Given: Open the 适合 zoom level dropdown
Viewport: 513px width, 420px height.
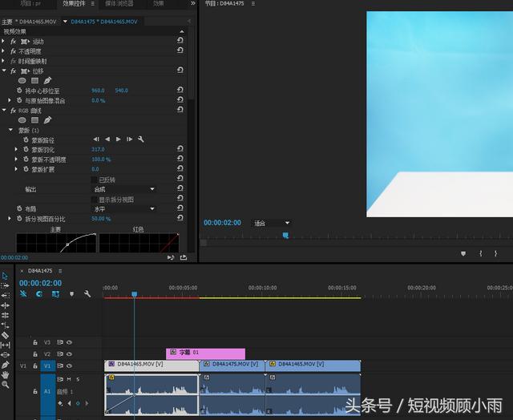Looking at the screenshot, I should (x=271, y=223).
